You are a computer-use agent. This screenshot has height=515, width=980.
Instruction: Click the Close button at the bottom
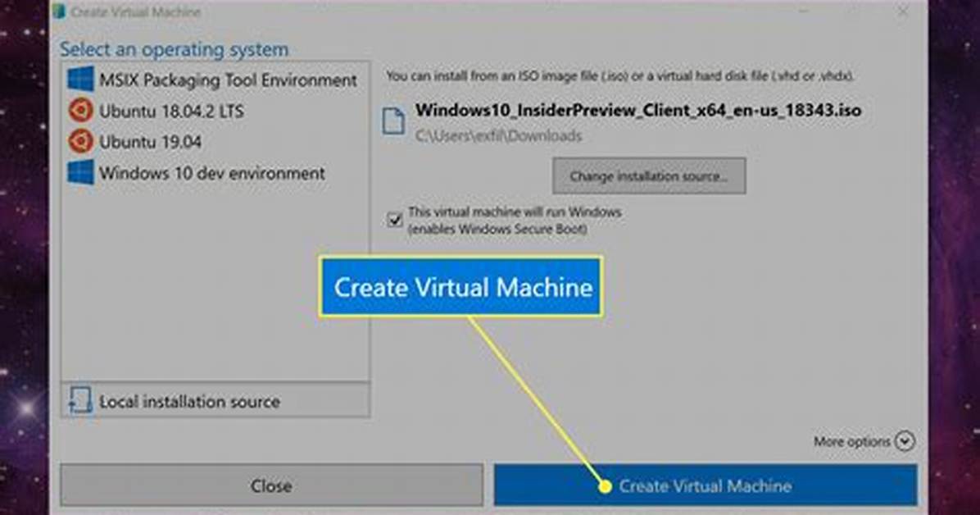(x=271, y=485)
